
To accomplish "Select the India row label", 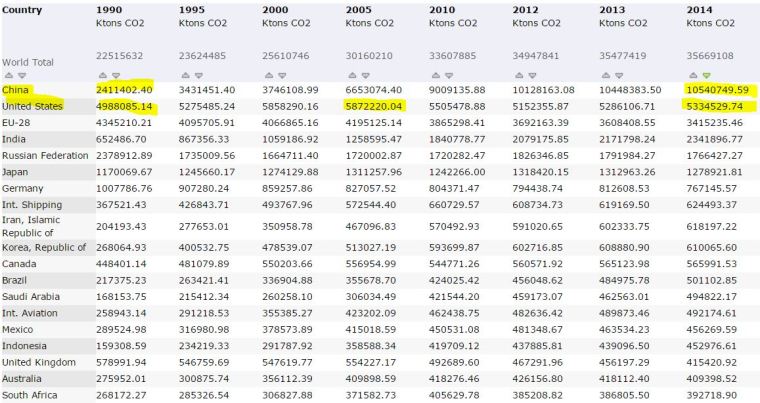I will tap(14, 139).
